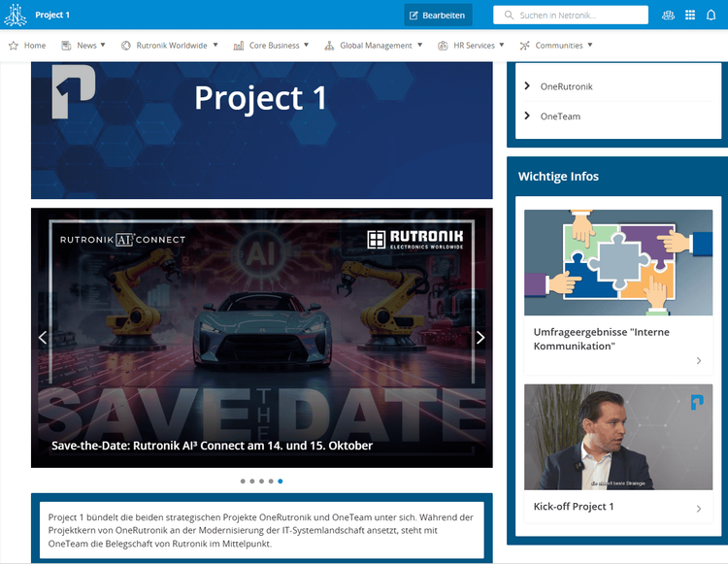Viewport: 728px width, 564px height.
Task: Expand the HR Services dropdown arrow
Action: (502, 45)
